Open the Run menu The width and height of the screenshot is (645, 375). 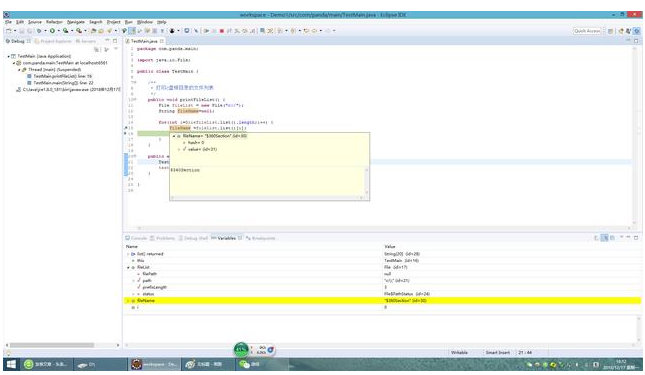pyautogui.click(x=129, y=22)
